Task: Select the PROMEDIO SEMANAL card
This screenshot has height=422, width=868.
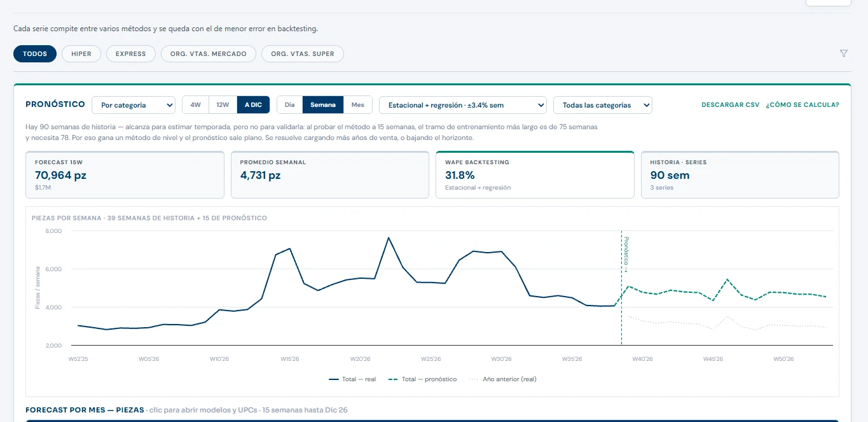Action: tap(330, 174)
